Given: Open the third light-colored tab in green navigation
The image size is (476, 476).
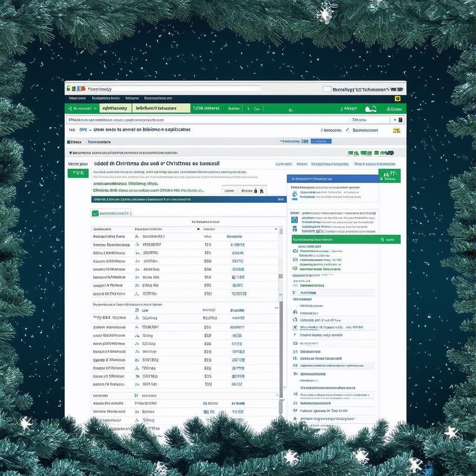Looking at the screenshot, I should pos(161,108).
